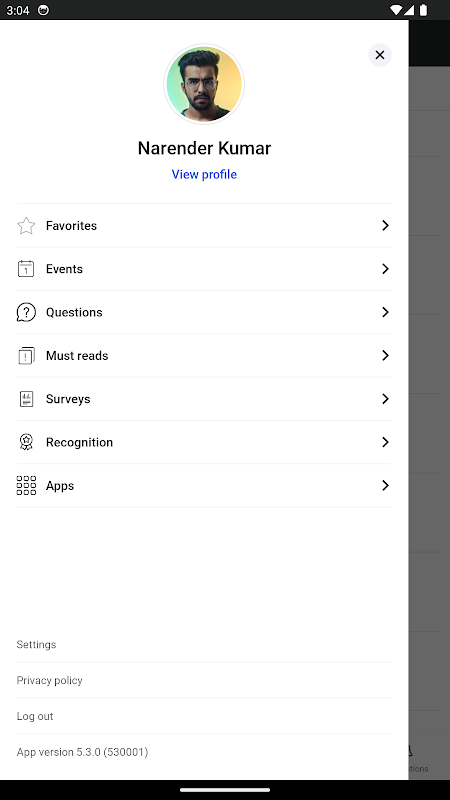Click the Apps grid icon
Image resolution: width=450 pixels, height=800 pixels.
tap(26, 486)
